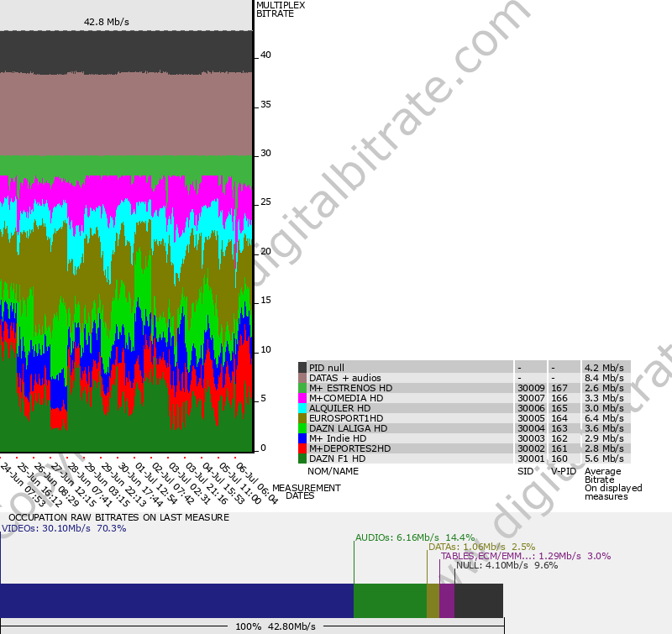Screen dimensions: 672x634
Task: Click V-PID value 166
Action: click(x=559, y=398)
